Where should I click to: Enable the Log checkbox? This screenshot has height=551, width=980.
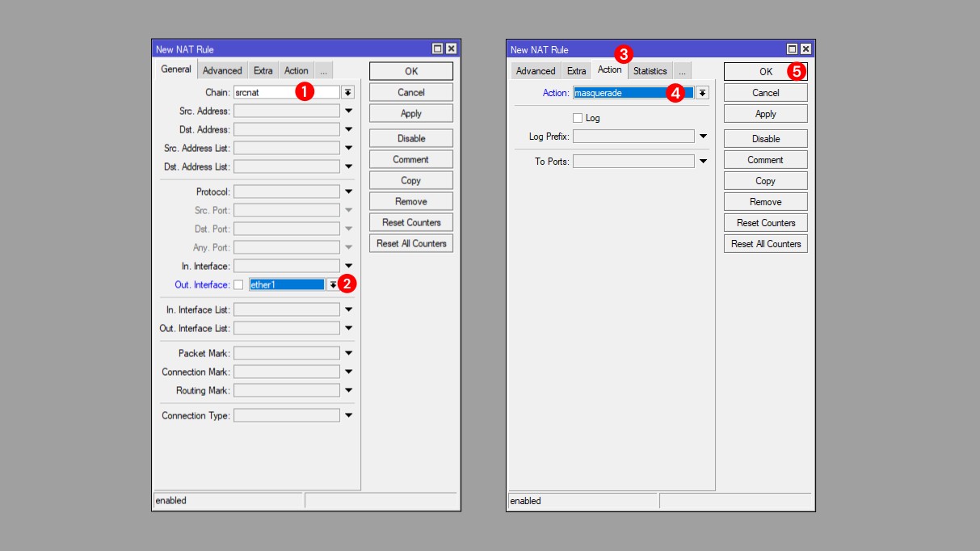(577, 118)
